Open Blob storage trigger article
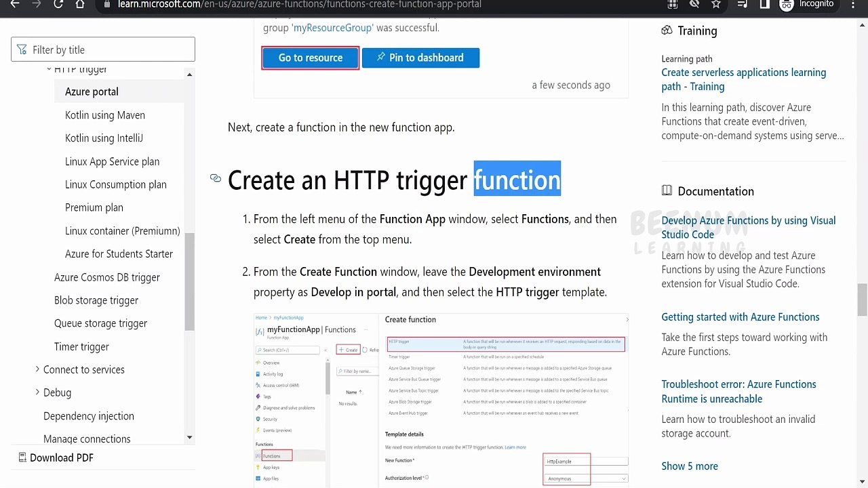 [x=96, y=300]
